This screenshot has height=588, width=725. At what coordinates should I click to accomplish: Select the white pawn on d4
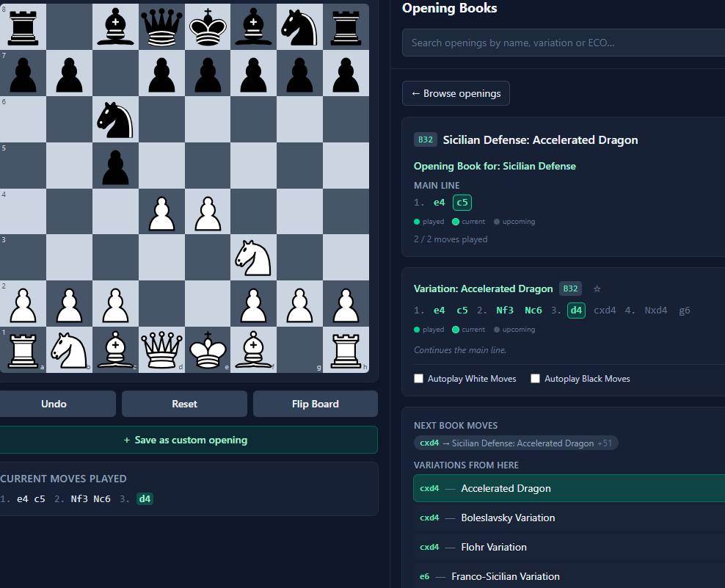click(x=161, y=212)
